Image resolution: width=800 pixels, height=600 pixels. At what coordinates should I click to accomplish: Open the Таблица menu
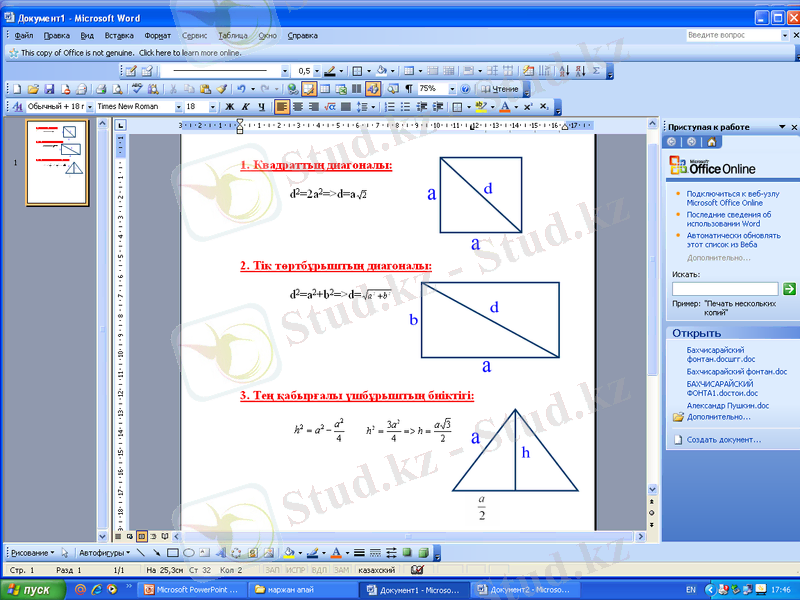point(233,35)
